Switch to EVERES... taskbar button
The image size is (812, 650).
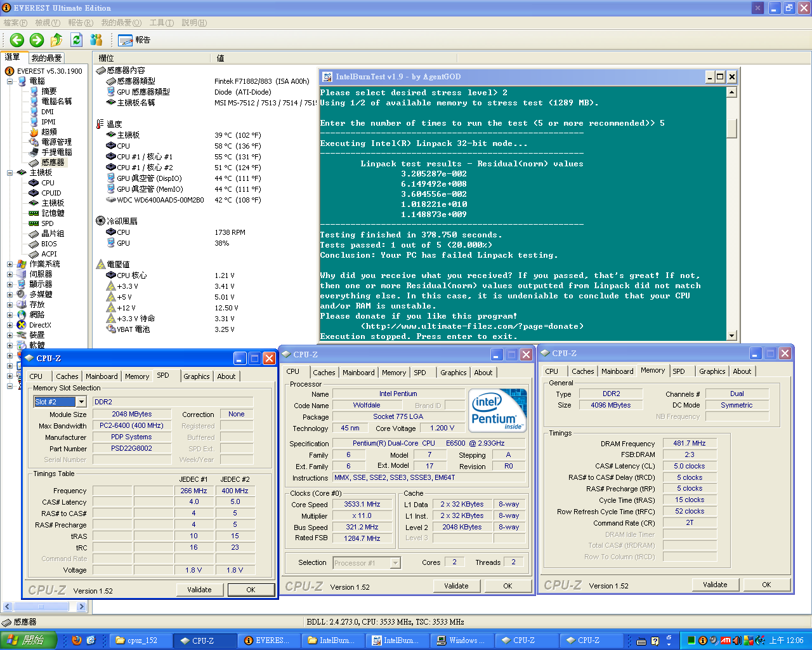(x=269, y=640)
